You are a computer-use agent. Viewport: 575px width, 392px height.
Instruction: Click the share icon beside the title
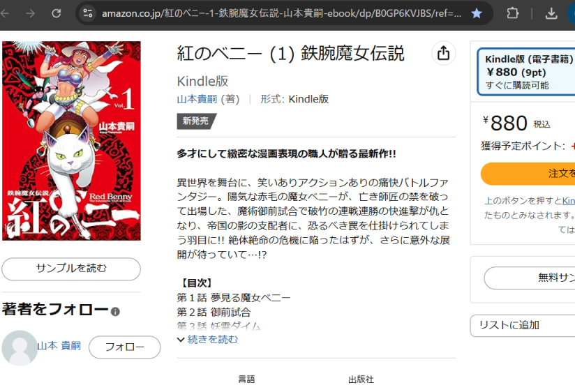pos(443,53)
